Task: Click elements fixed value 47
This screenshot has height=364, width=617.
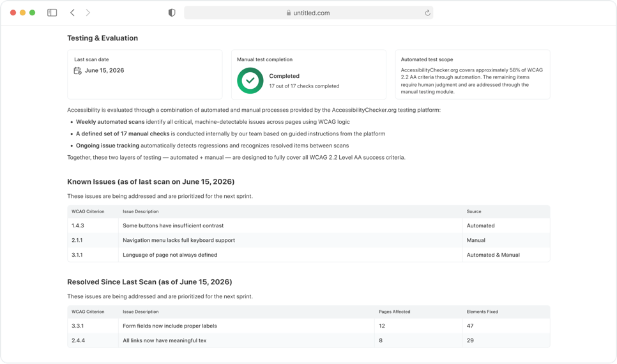Action: click(x=470, y=326)
